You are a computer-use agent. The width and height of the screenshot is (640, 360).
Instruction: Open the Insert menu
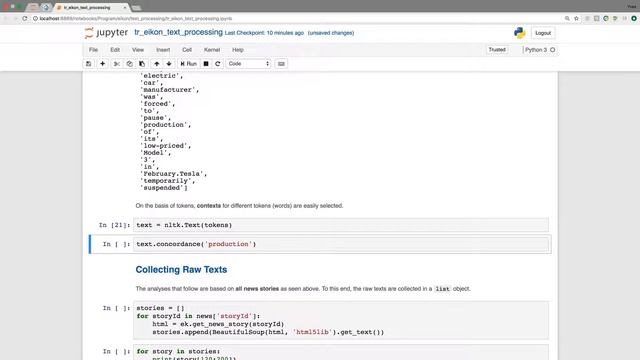coord(163,50)
